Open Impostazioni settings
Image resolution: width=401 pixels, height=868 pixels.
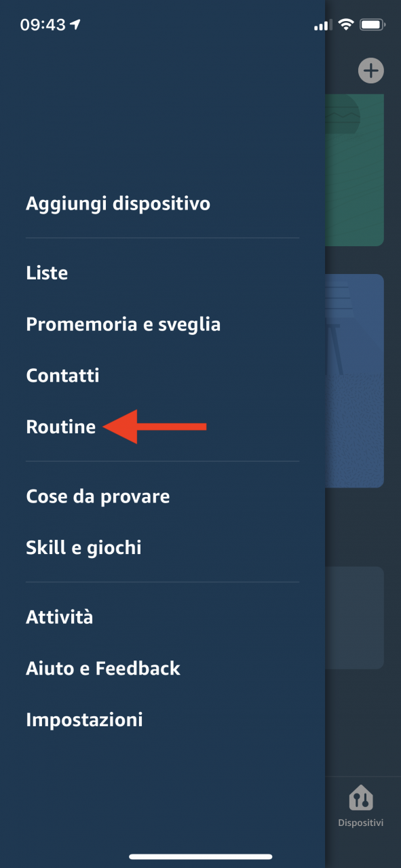[84, 719]
